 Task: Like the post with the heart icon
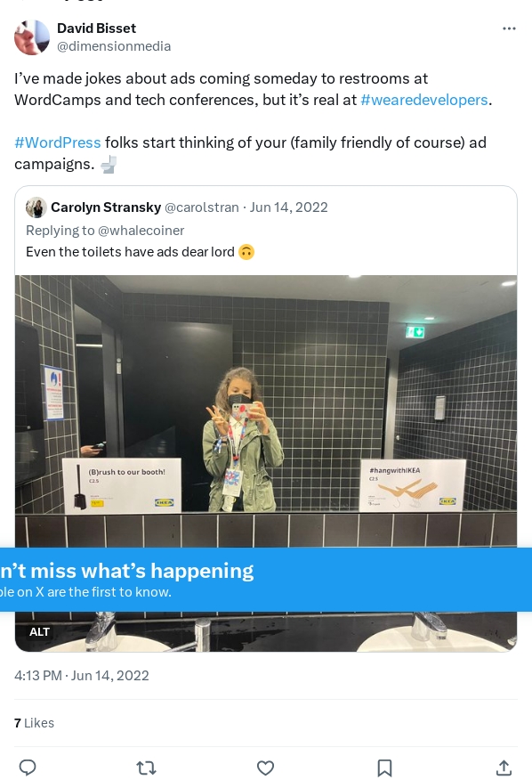[265, 768]
